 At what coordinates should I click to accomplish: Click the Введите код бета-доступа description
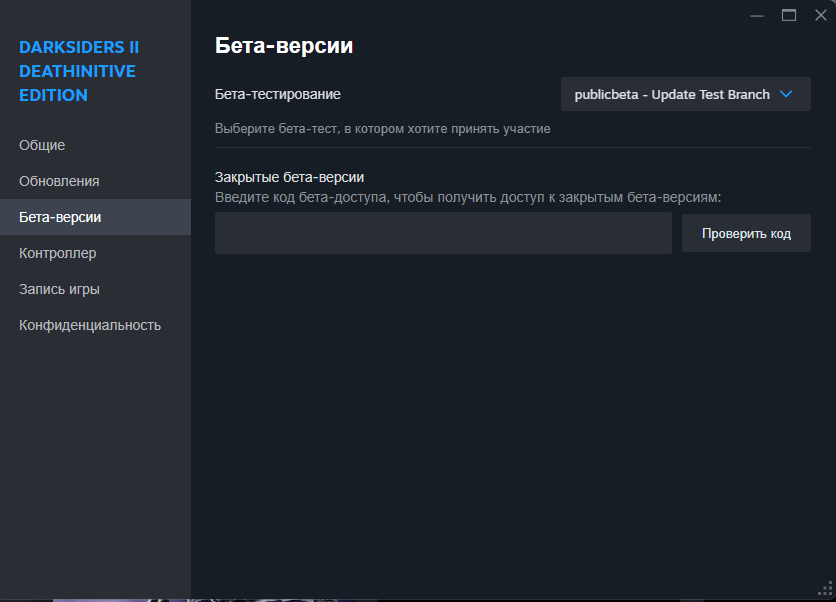pyautogui.click(x=468, y=197)
